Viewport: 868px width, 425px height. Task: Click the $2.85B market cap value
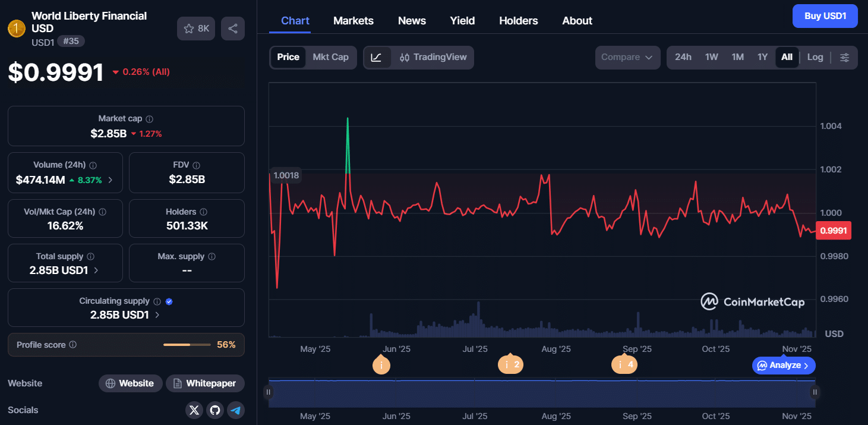(108, 133)
